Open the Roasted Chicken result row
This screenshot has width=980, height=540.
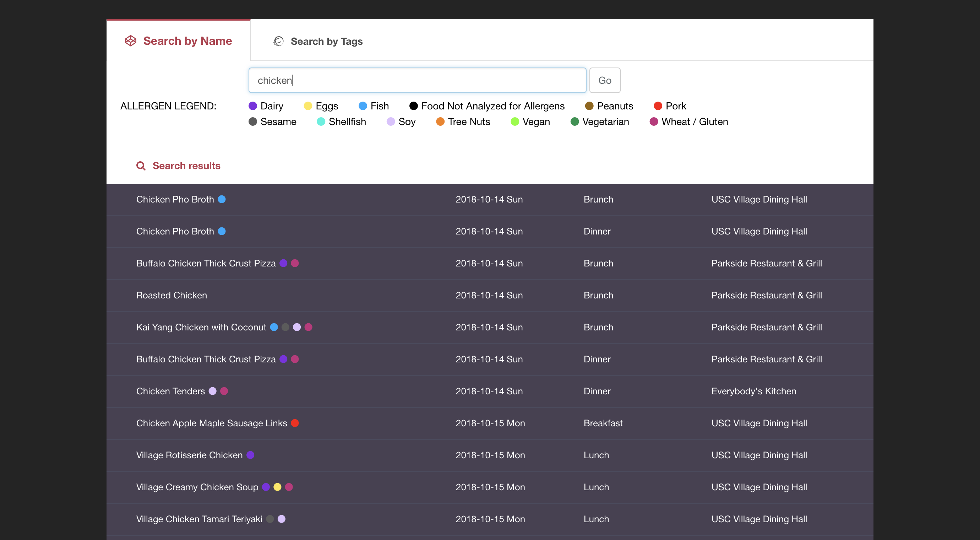(x=171, y=295)
